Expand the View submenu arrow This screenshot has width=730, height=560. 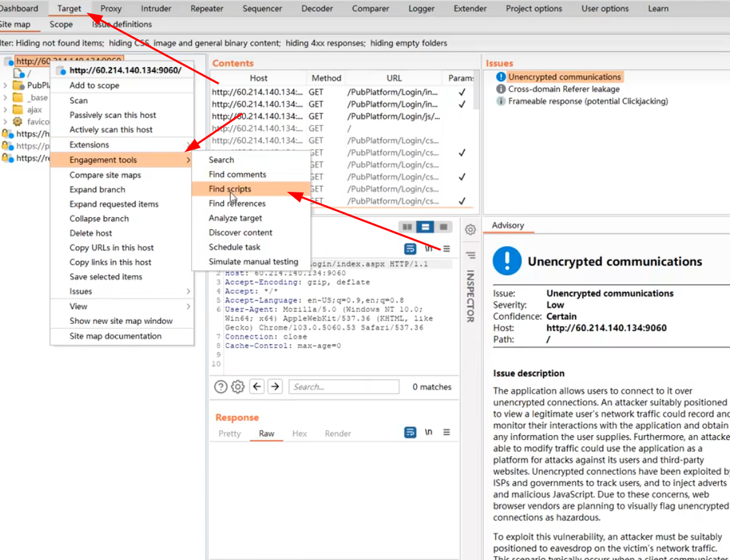pyautogui.click(x=188, y=306)
